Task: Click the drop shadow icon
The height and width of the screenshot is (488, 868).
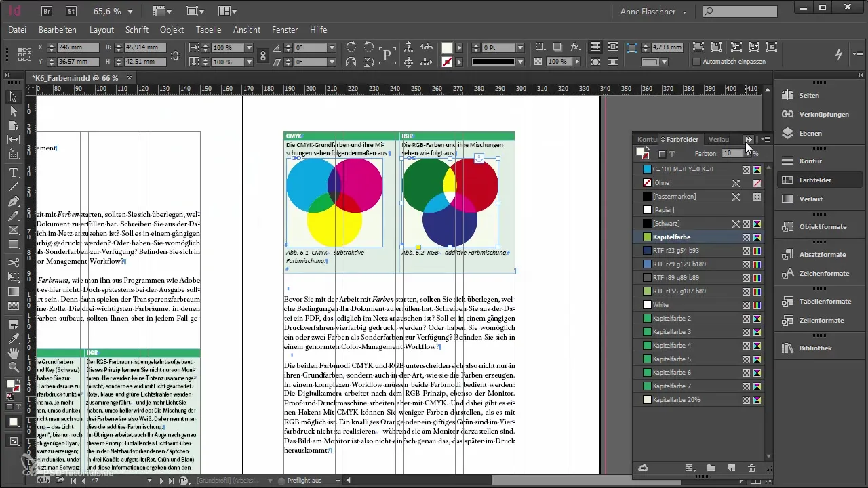Action: point(557,47)
